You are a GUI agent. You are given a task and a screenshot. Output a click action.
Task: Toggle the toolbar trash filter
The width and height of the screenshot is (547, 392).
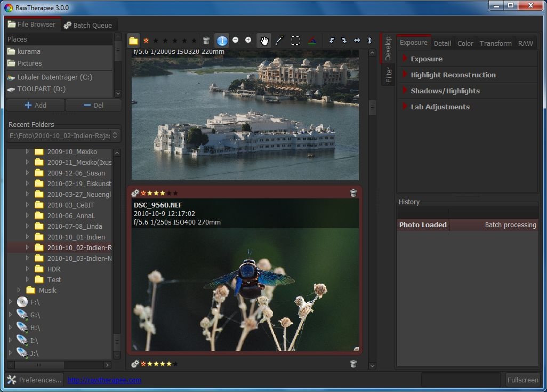pos(206,41)
